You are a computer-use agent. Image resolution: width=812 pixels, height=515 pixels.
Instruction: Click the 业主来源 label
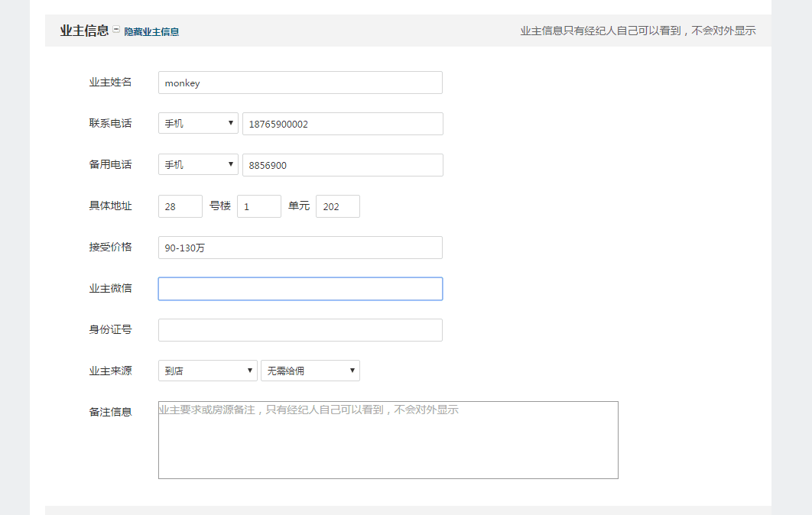pyautogui.click(x=110, y=371)
